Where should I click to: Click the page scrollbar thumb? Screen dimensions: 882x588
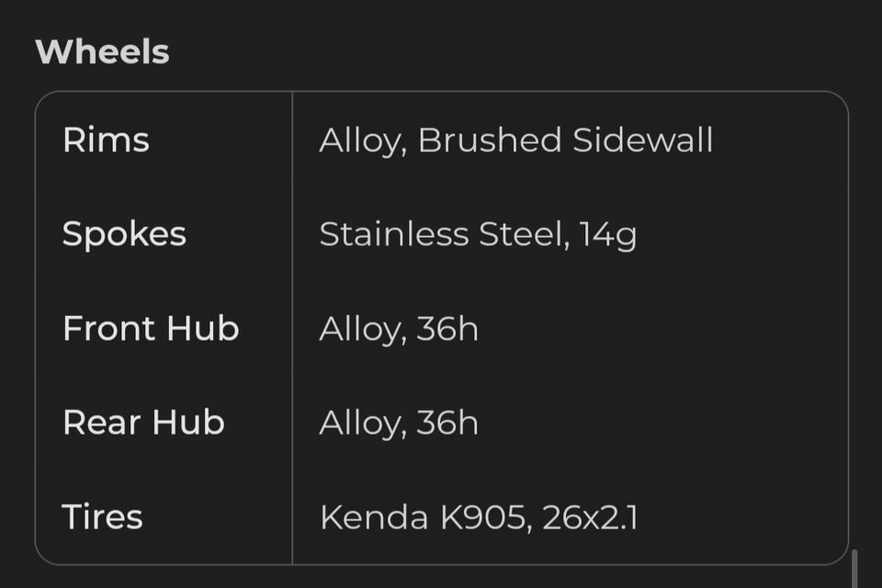(x=855, y=570)
